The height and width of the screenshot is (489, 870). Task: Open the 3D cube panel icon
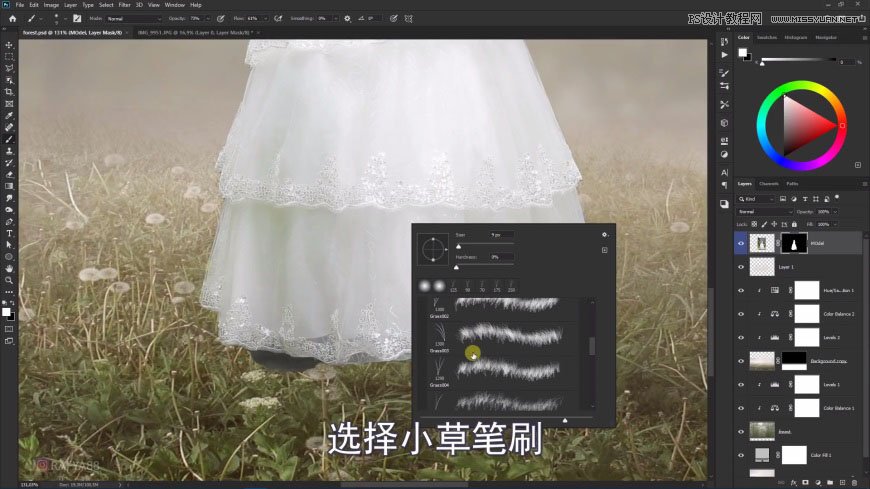tap(724, 123)
